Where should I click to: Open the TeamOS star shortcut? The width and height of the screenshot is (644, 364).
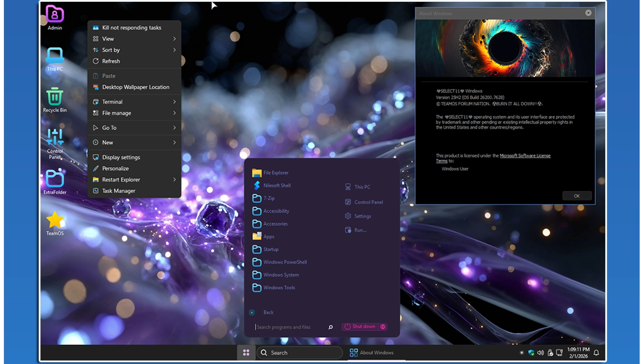coord(55,221)
